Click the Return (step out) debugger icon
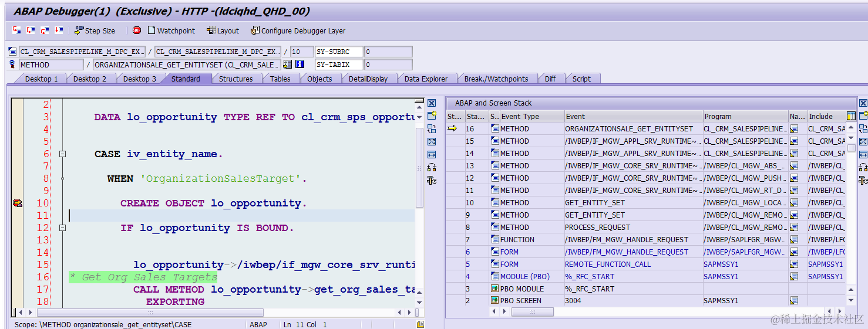The image size is (868, 329). pyautogui.click(x=45, y=30)
